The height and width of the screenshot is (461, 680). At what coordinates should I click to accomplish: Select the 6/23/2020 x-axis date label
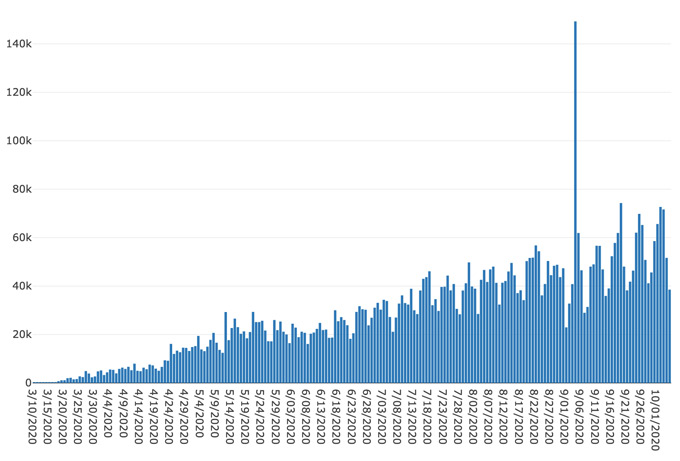pyautogui.click(x=351, y=416)
